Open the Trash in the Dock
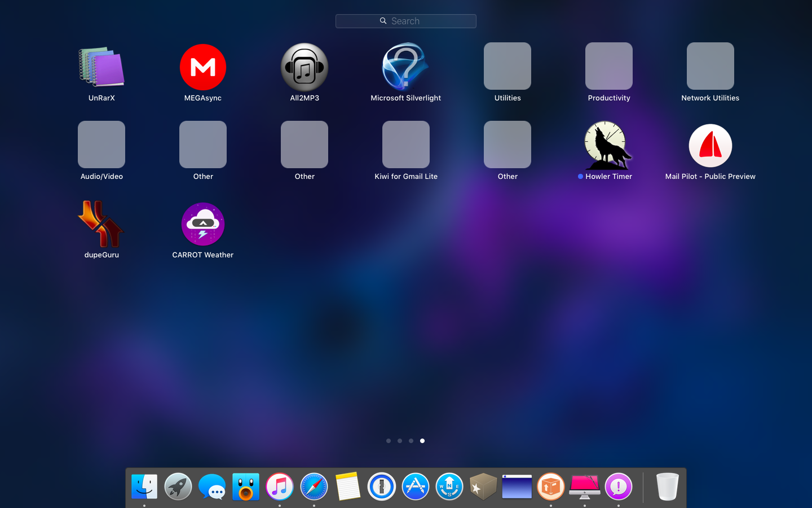The image size is (812, 508). (x=668, y=487)
